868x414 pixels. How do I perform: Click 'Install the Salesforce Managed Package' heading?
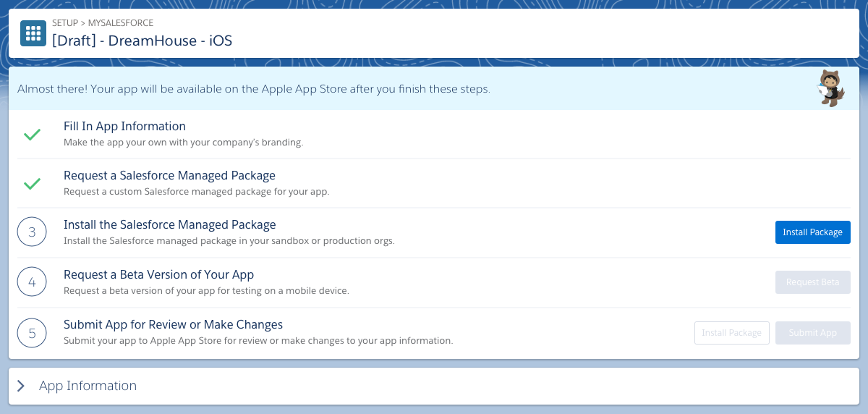pyautogui.click(x=170, y=224)
